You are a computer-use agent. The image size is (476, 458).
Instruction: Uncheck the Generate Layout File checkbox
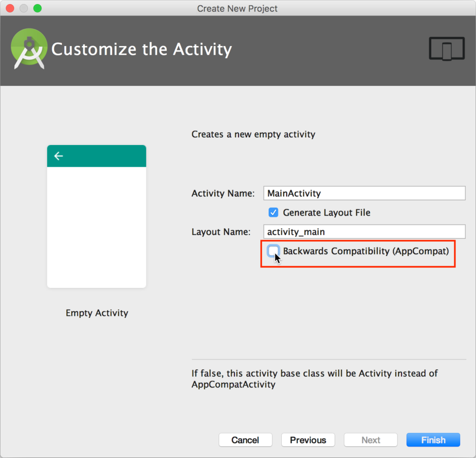pos(273,212)
